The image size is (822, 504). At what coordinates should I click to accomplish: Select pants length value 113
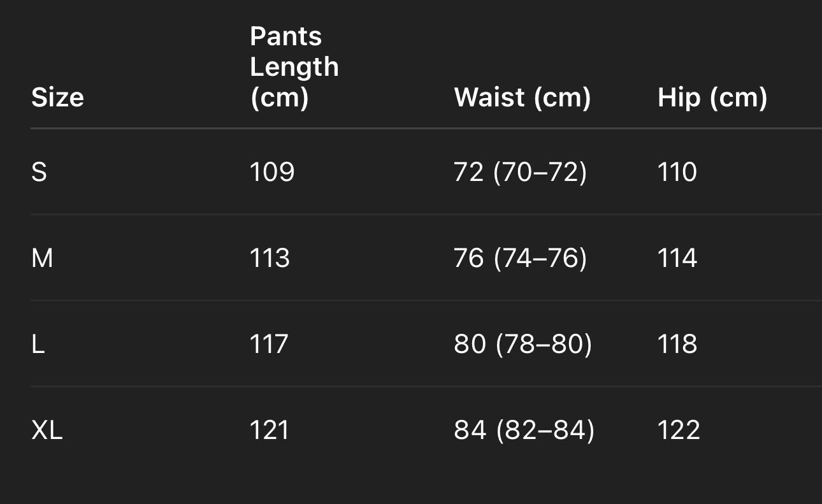click(270, 258)
